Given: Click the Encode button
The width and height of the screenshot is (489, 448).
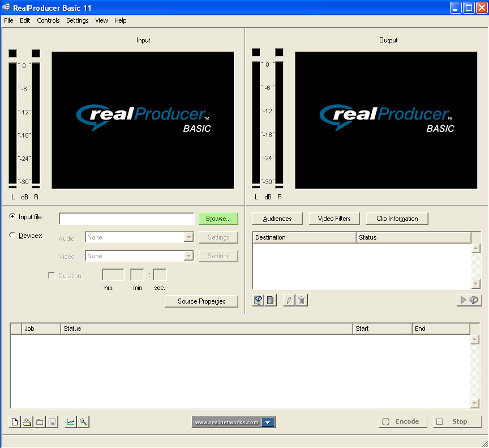Looking at the screenshot, I should coord(403,422).
